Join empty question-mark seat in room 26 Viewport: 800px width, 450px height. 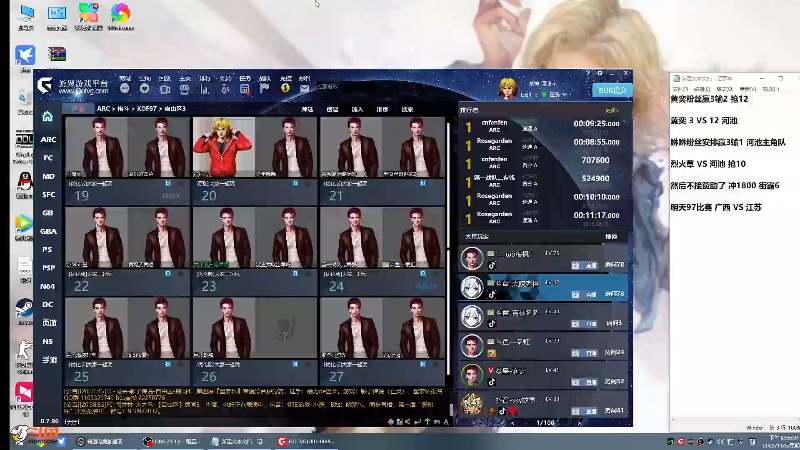click(x=286, y=328)
